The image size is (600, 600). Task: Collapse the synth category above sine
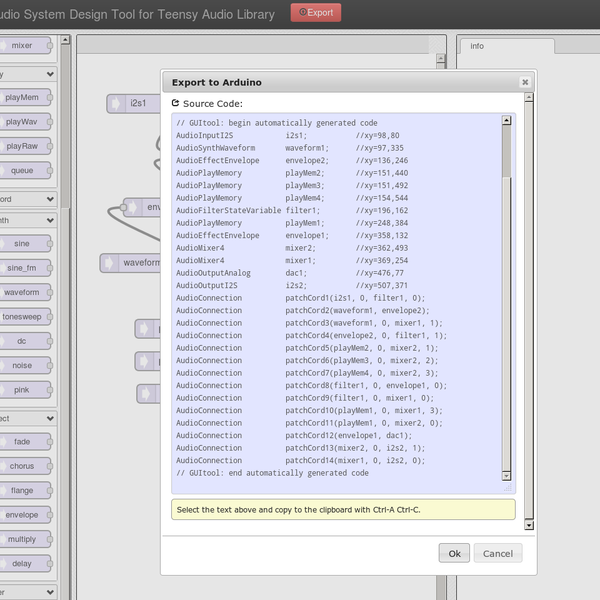coord(50,221)
